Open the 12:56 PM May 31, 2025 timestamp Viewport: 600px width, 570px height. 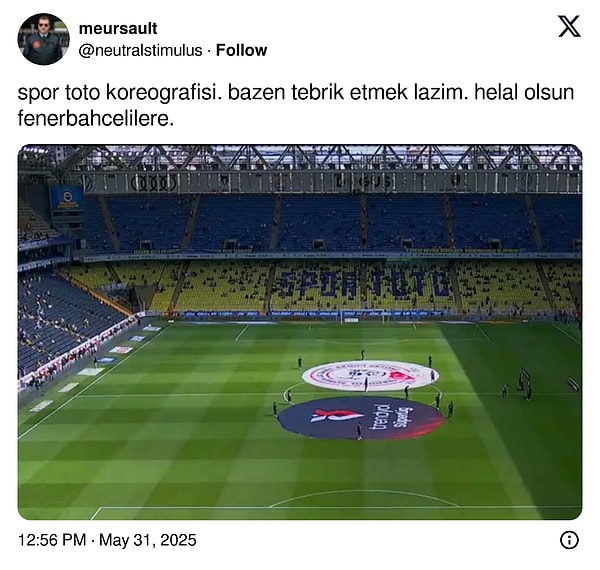[107, 540]
